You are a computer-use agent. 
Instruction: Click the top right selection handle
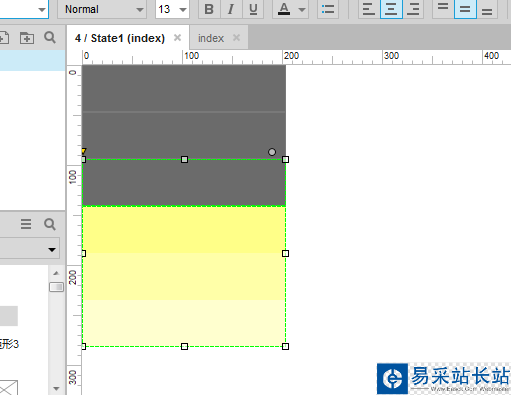coord(285,159)
